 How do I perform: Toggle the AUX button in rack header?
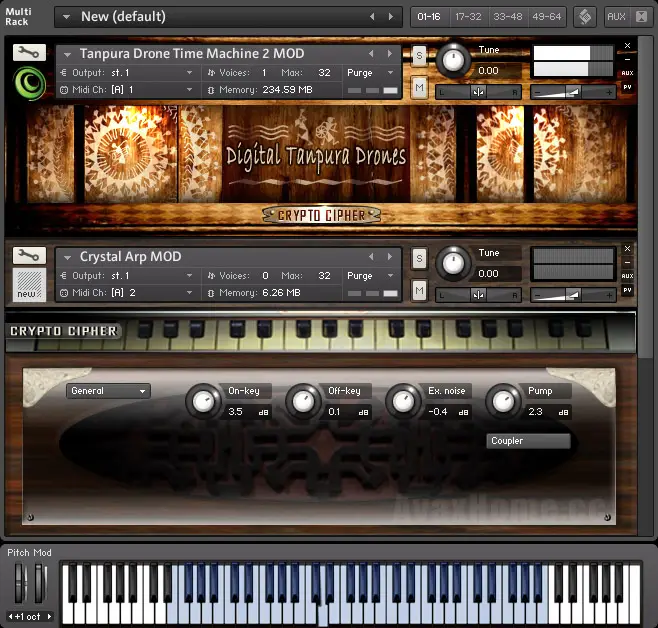coord(616,17)
